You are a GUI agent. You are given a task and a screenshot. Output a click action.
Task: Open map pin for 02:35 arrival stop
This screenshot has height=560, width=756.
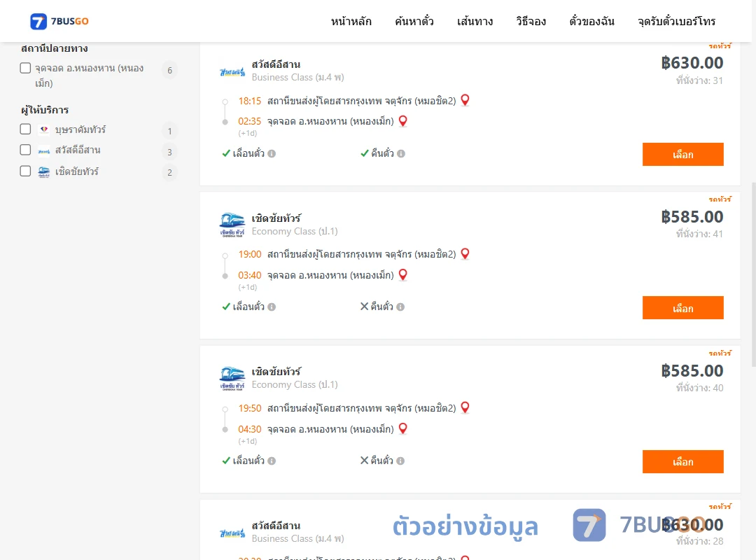(x=403, y=120)
